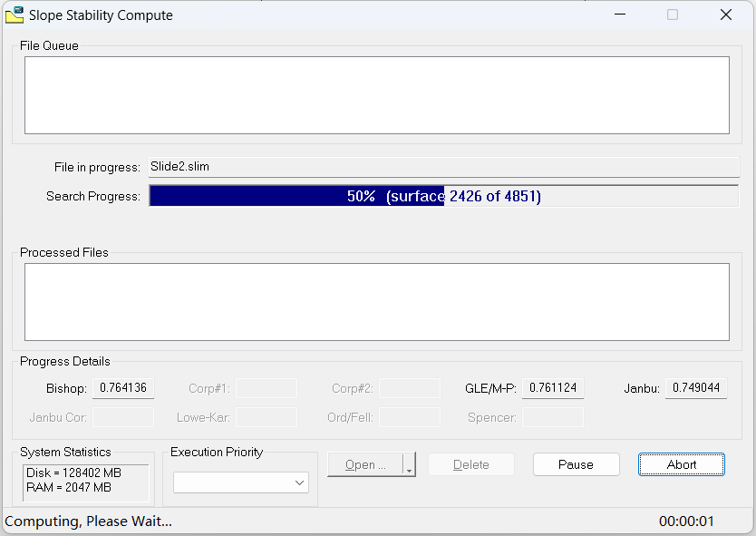The width and height of the screenshot is (756, 536).
Task: Pause the slope stability computation
Action: 576,464
